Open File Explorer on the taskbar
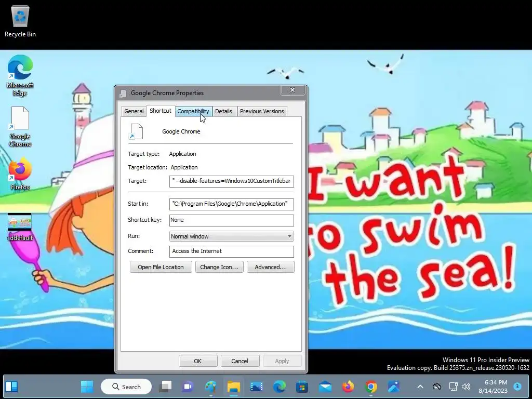The image size is (532, 399). click(233, 387)
